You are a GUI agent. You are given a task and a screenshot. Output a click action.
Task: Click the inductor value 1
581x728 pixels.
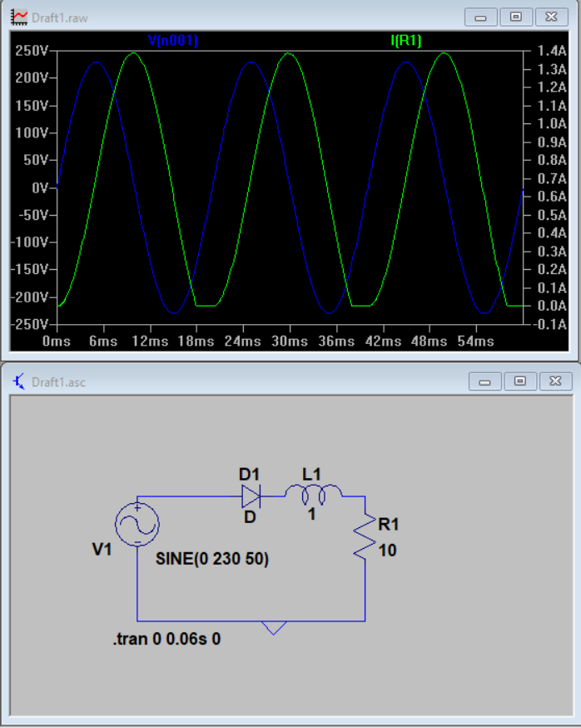[x=312, y=513]
